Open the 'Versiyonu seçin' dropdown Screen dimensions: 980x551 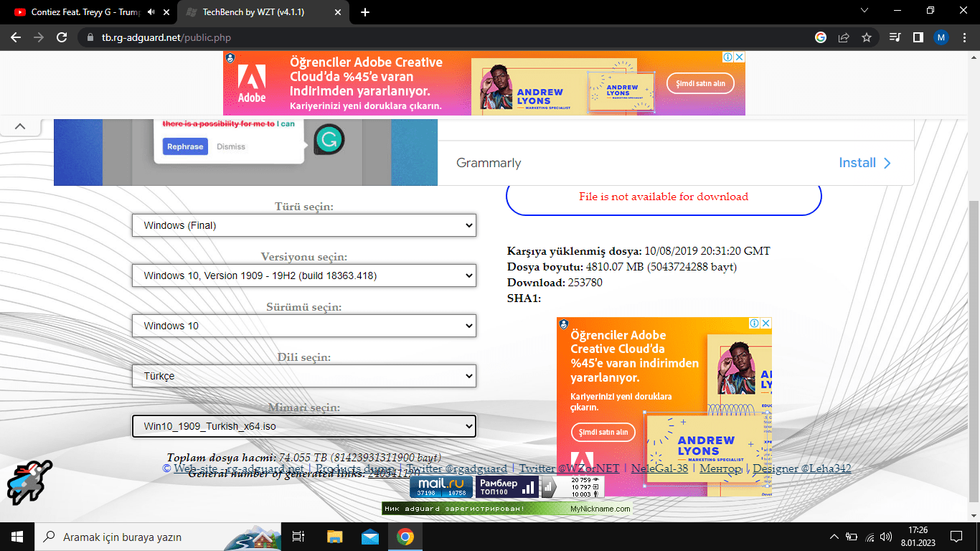(x=304, y=275)
